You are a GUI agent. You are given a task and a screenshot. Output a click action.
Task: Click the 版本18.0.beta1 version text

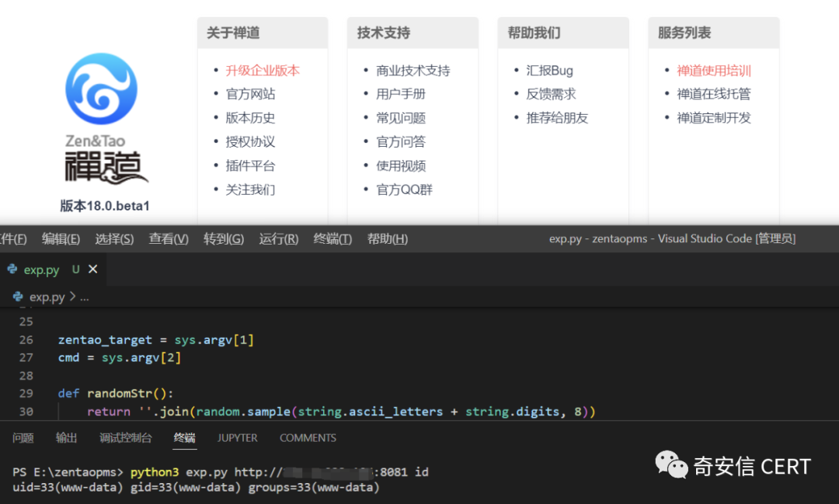pos(105,206)
